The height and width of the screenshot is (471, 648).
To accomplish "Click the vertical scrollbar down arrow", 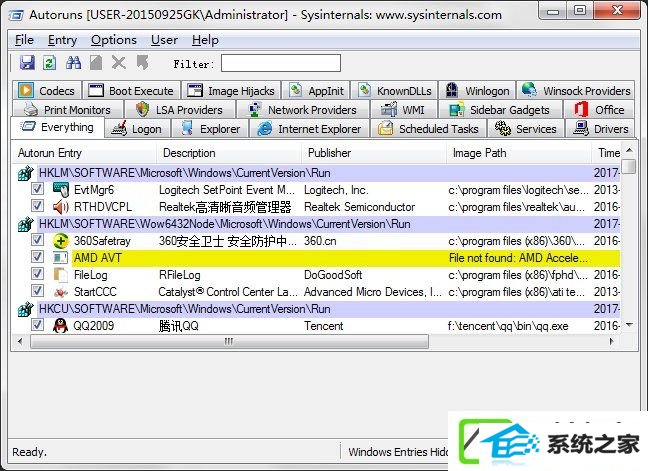I will click(x=629, y=325).
